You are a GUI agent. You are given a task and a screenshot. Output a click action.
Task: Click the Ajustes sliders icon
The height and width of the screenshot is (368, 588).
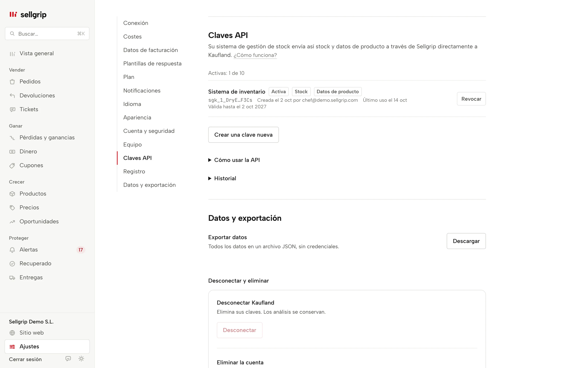point(12,347)
